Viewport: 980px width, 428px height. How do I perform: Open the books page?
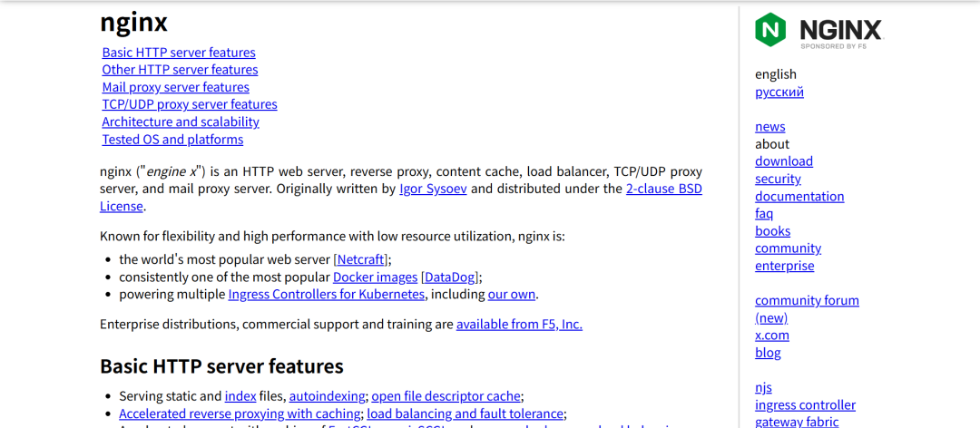pos(772,231)
